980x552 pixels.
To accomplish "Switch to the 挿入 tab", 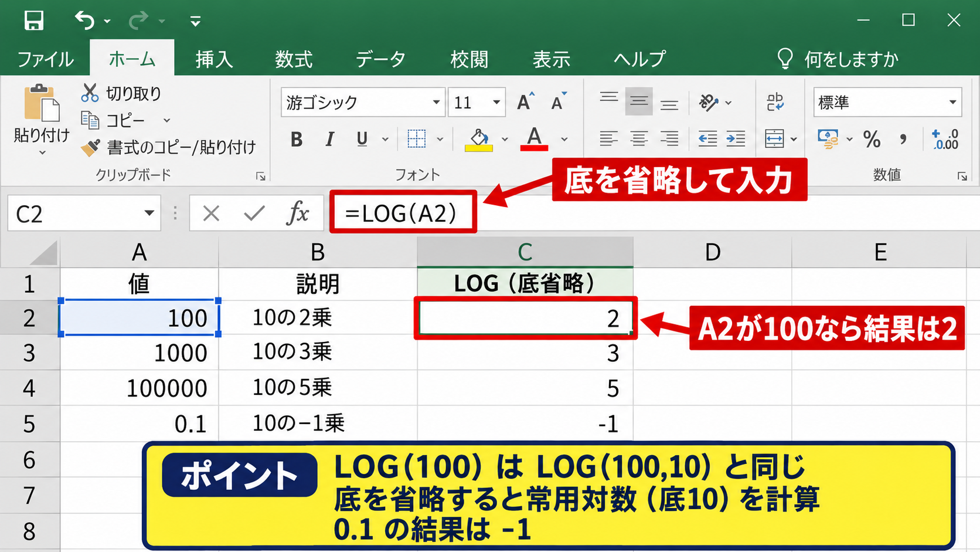I will coord(214,59).
